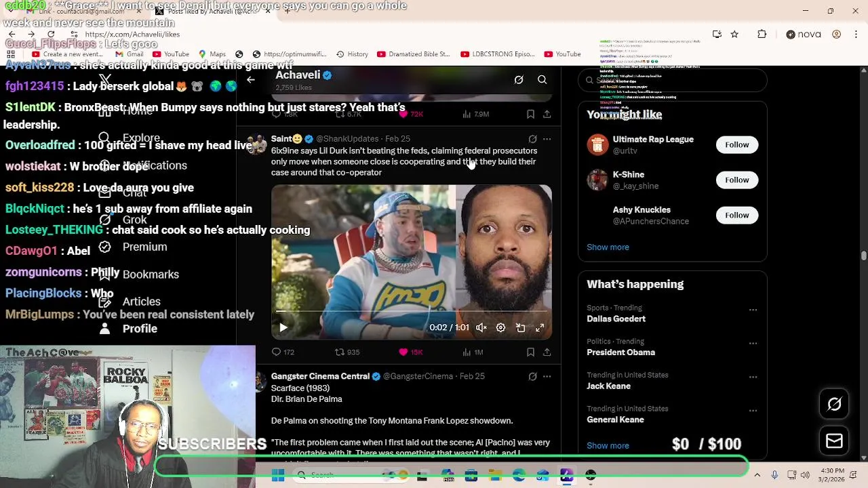Image resolution: width=868 pixels, height=488 pixels.
Task: Bookmark the ShankUpdates post
Action: click(530, 352)
